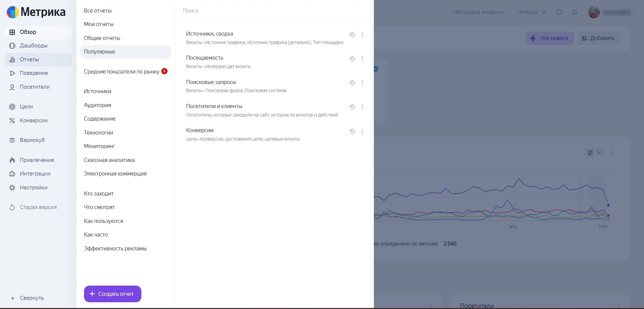Image resolution: width=644 pixels, height=309 pixels.
Task: Click the blue checkmark badge behind panel
Action: (x=376, y=69)
